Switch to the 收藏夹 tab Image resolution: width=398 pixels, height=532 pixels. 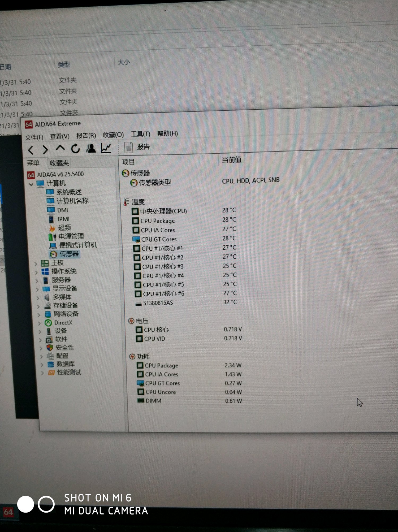pyautogui.click(x=59, y=163)
